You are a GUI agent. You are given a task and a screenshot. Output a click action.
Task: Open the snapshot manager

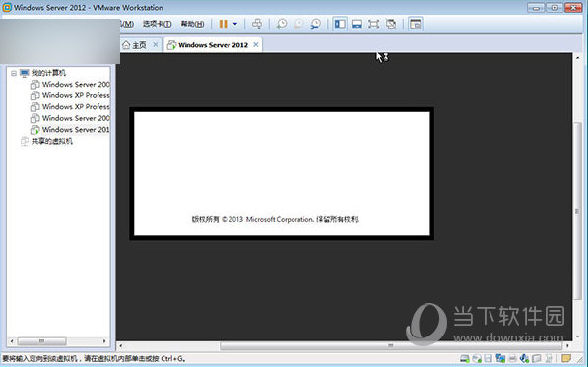[316, 24]
